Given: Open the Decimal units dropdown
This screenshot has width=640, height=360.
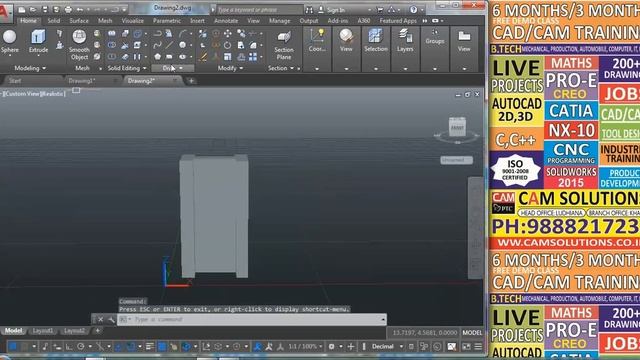Looking at the screenshot, I should (387, 347).
